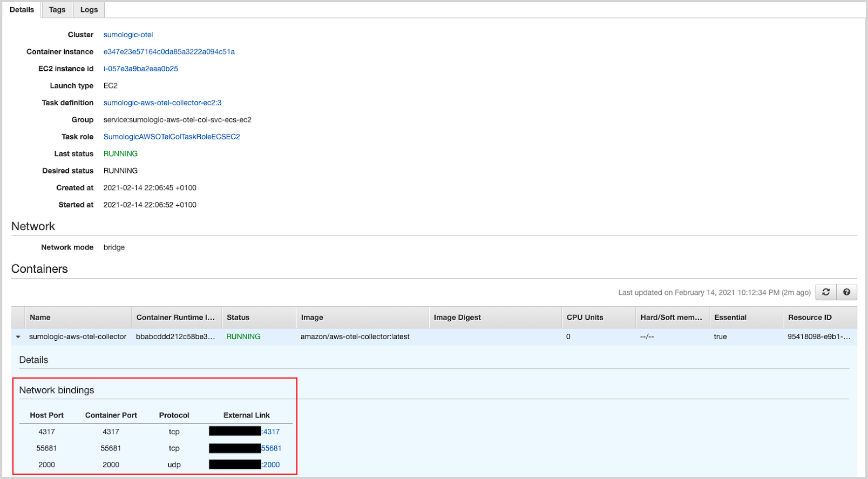Click the Status column header
The image size is (868, 479).
pos(238,318)
